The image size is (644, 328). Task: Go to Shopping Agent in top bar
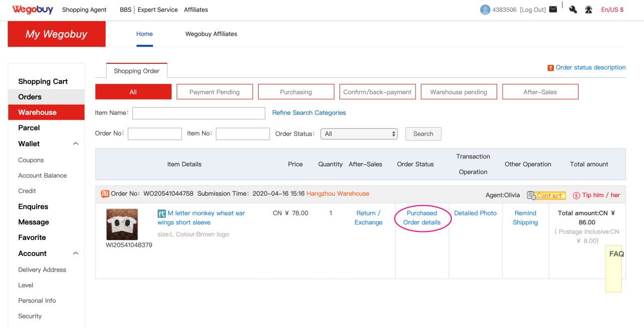85,10
